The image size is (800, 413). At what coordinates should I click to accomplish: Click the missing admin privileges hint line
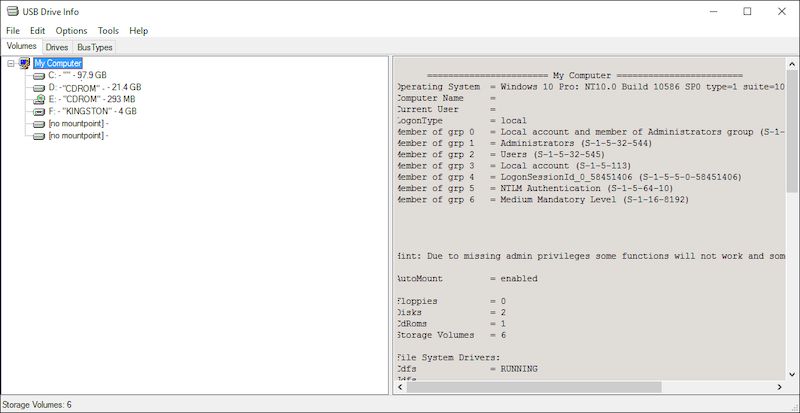[590, 256]
